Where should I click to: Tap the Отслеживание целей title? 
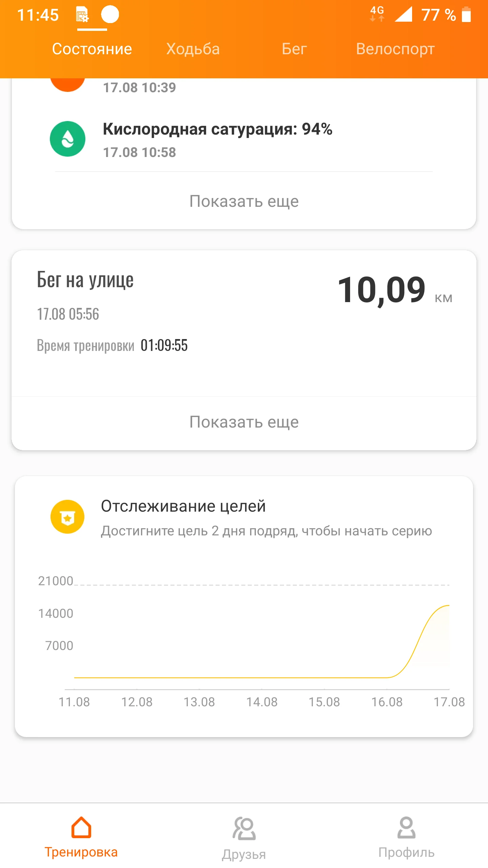(x=183, y=506)
